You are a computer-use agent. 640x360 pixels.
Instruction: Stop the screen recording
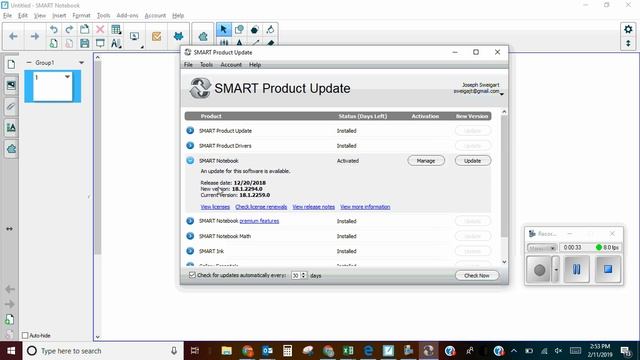pyautogui.click(x=608, y=269)
